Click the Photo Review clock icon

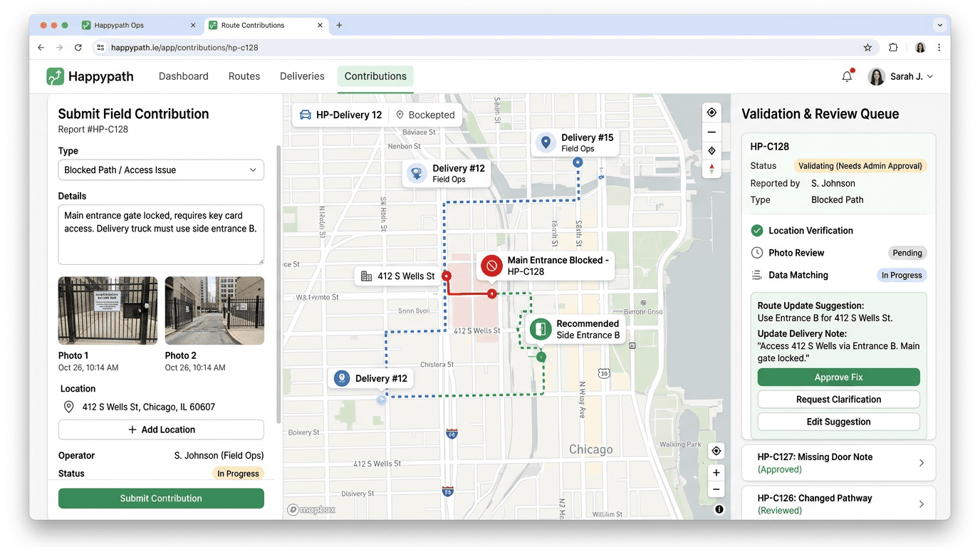(757, 253)
